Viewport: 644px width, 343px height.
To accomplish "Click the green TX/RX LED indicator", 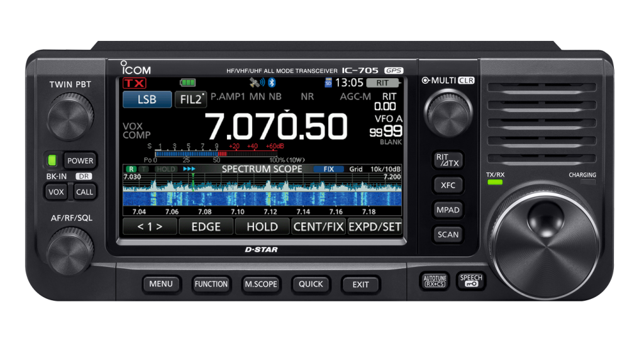I will [495, 182].
